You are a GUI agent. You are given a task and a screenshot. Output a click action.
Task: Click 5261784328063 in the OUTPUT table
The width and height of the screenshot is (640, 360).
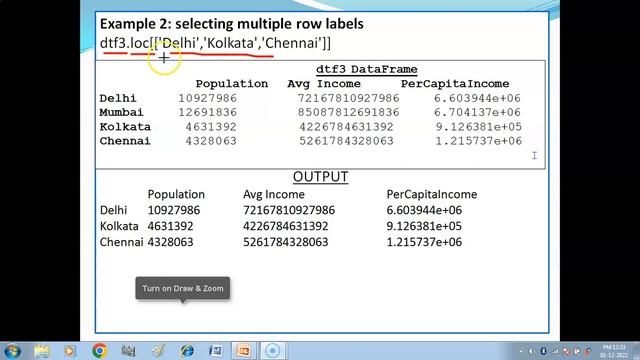(x=286, y=242)
